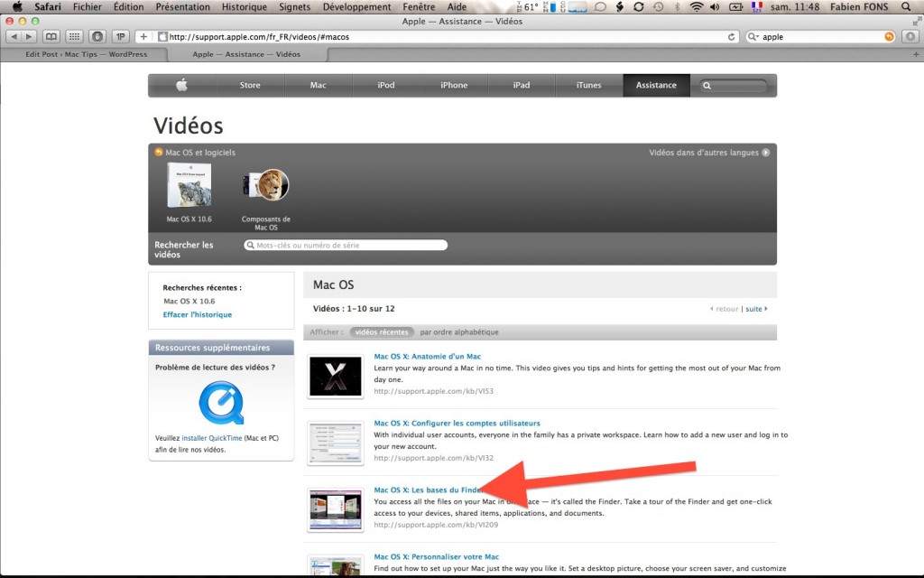
Task: Click the battery status icon
Action: (x=735, y=7)
